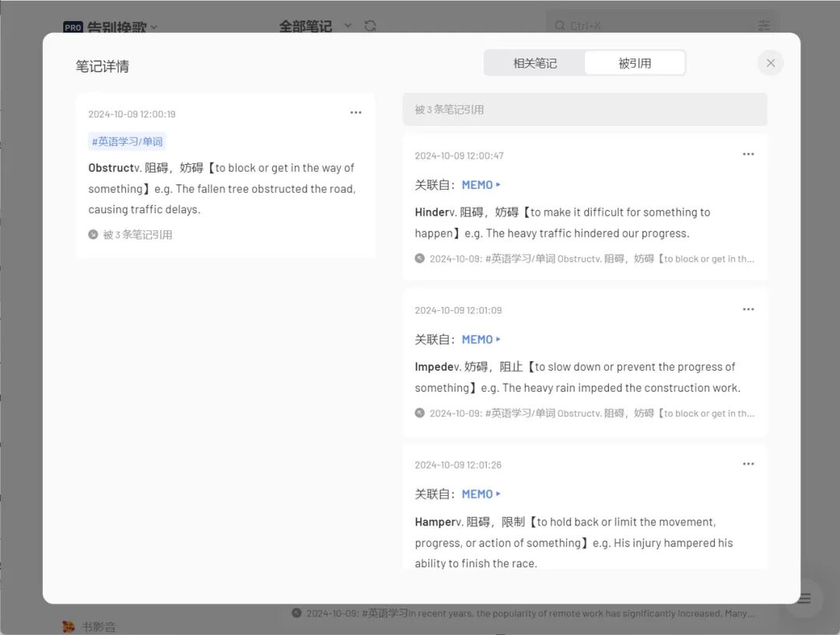
Task: Switch to the 相关笔记 tab
Action: (x=534, y=63)
